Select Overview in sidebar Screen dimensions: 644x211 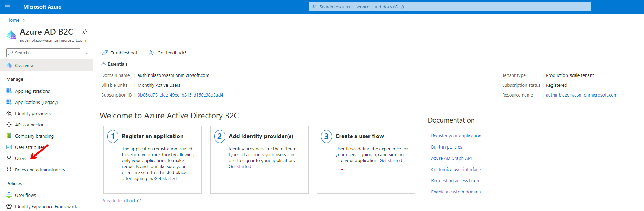point(46,65)
